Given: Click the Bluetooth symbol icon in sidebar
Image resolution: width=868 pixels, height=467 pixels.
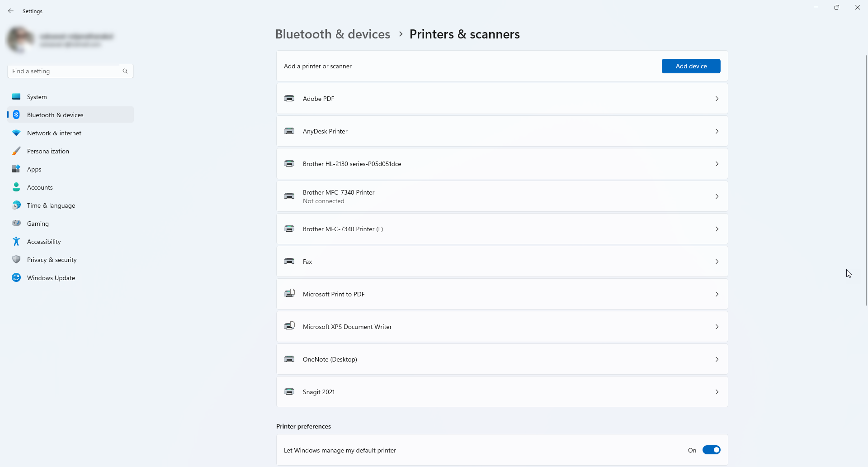Looking at the screenshot, I should [x=16, y=114].
